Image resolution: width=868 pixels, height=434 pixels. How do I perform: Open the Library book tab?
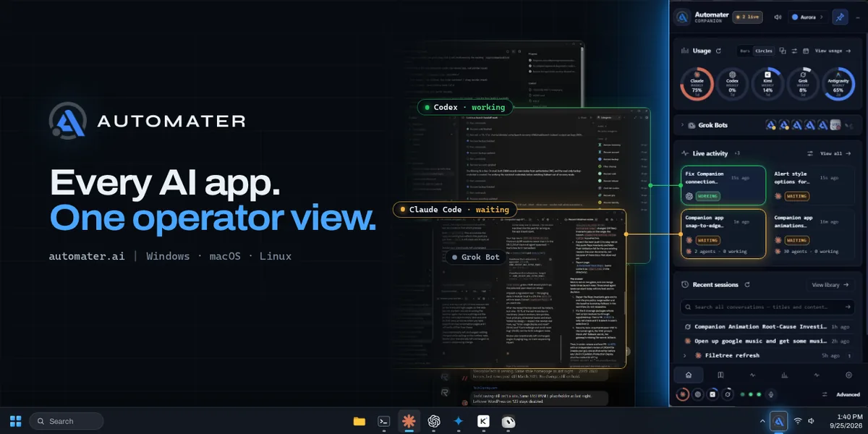720,375
